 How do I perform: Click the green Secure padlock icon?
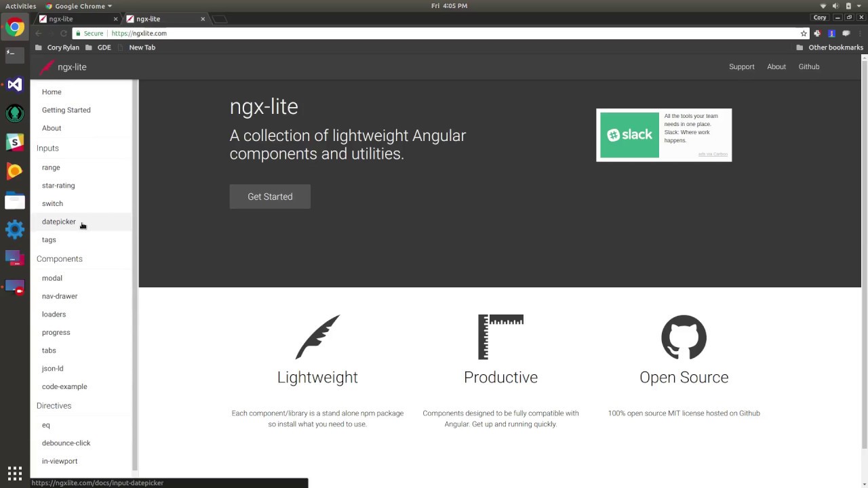pos(78,33)
